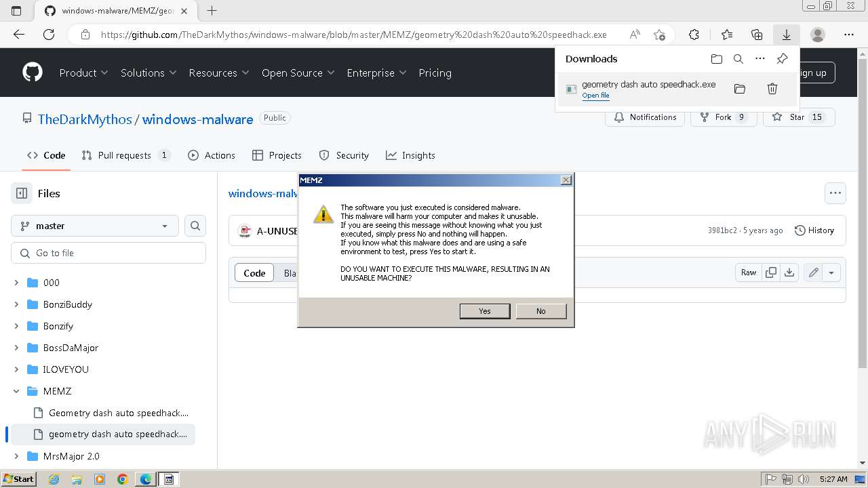Screen dimensions: 868x488
Task: Reload the page with refresh icon
Action: coord(49,35)
